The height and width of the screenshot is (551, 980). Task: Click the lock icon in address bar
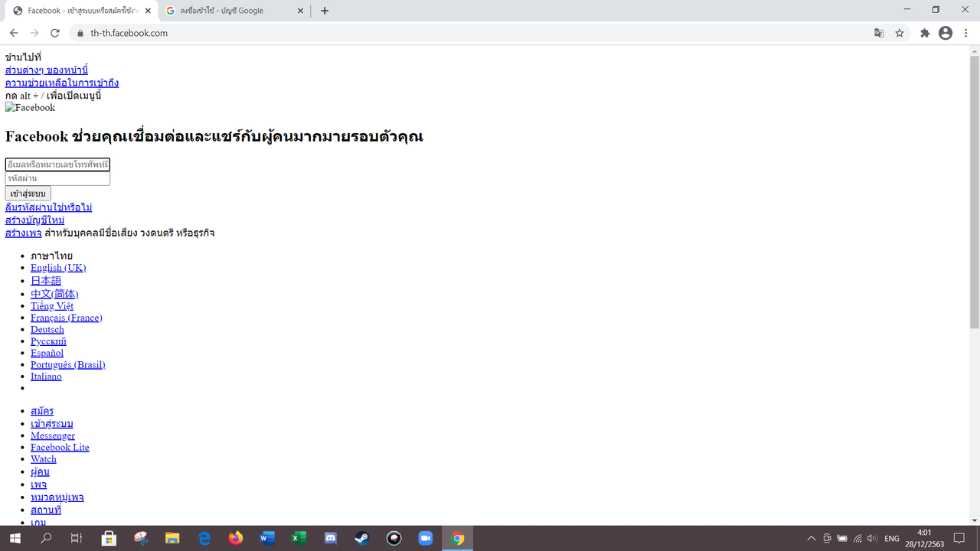[x=80, y=33]
